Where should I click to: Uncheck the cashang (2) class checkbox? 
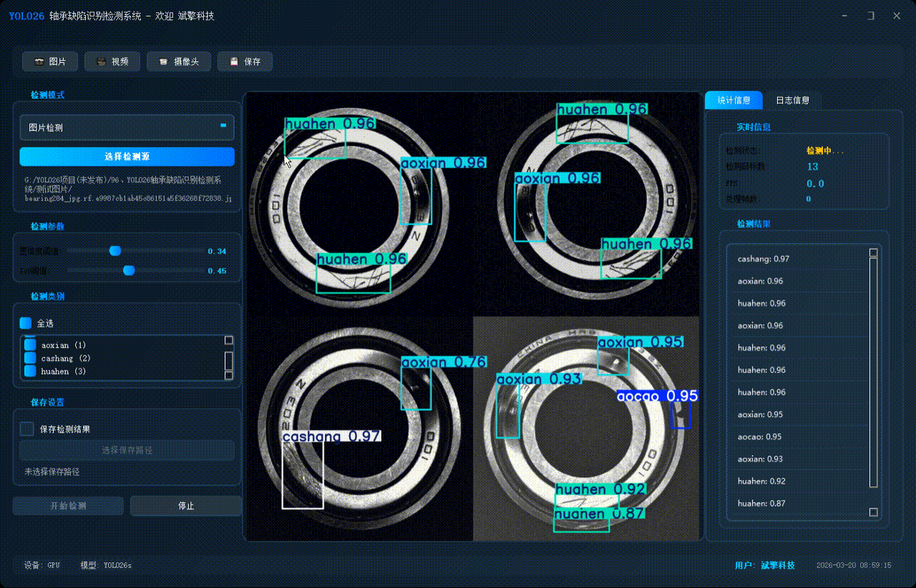point(30,358)
